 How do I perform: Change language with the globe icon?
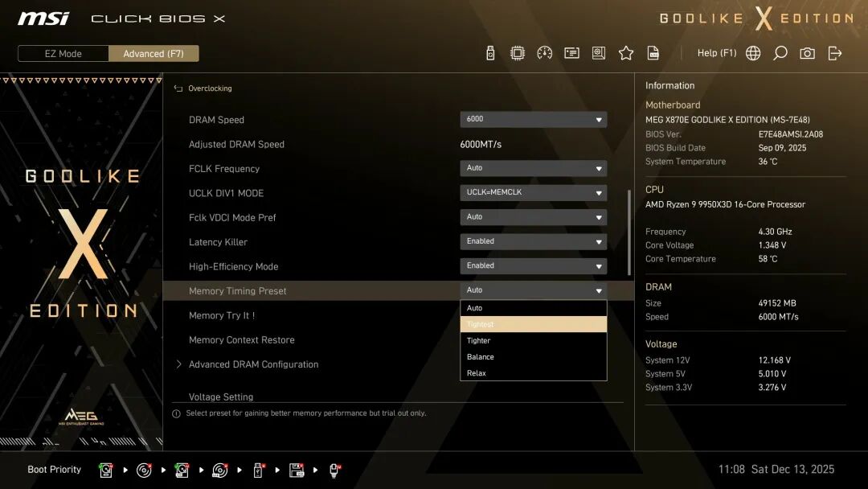(753, 53)
